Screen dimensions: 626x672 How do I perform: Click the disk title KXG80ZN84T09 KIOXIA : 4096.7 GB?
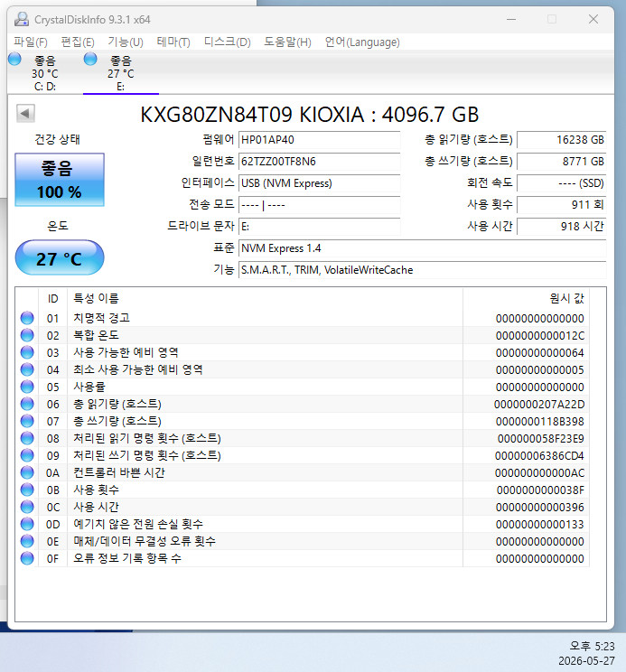(309, 115)
